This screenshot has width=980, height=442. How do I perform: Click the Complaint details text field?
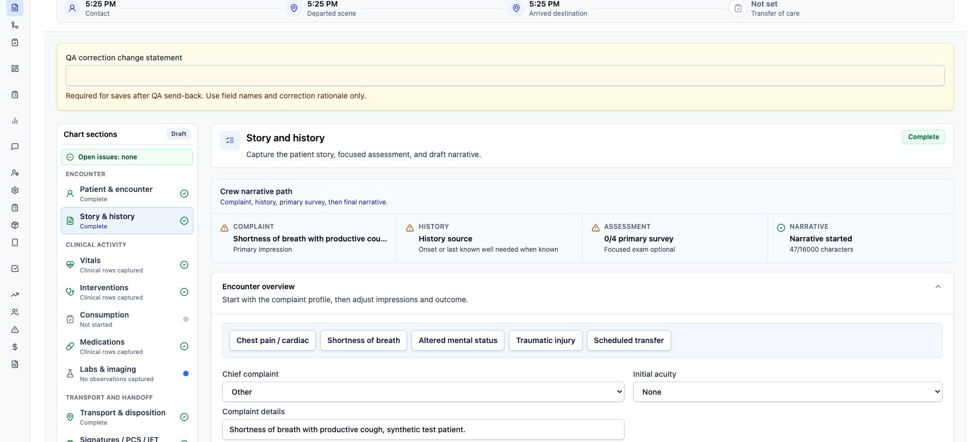[423, 429]
